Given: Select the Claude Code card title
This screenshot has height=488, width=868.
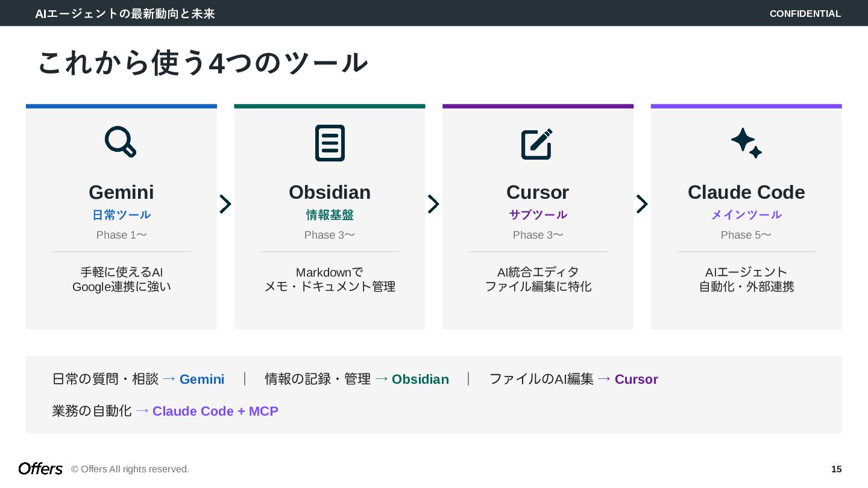Looking at the screenshot, I should (x=746, y=192).
